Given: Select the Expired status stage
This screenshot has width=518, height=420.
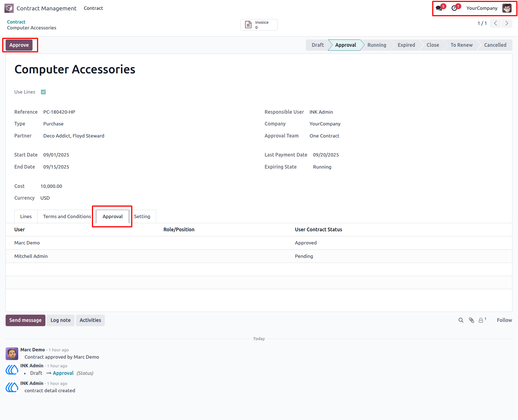Looking at the screenshot, I should (406, 45).
